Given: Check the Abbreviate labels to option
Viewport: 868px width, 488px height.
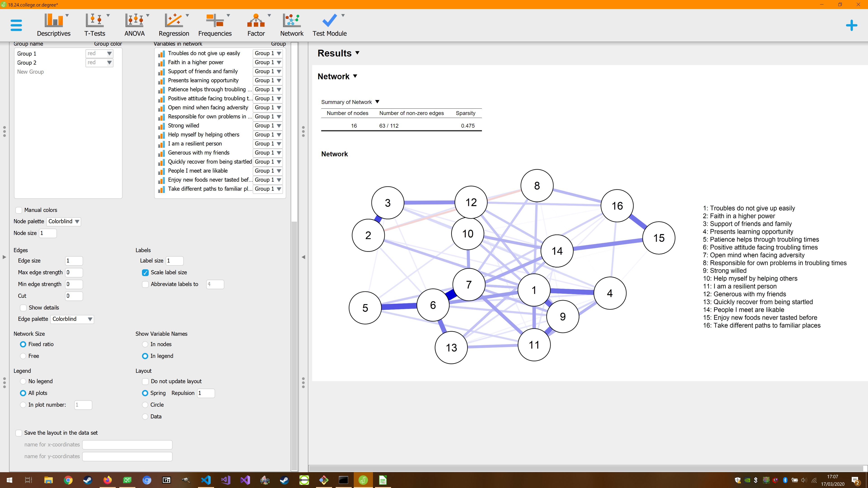Looking at the screenshot, I should pyautogui.click(x=145, y=284).
